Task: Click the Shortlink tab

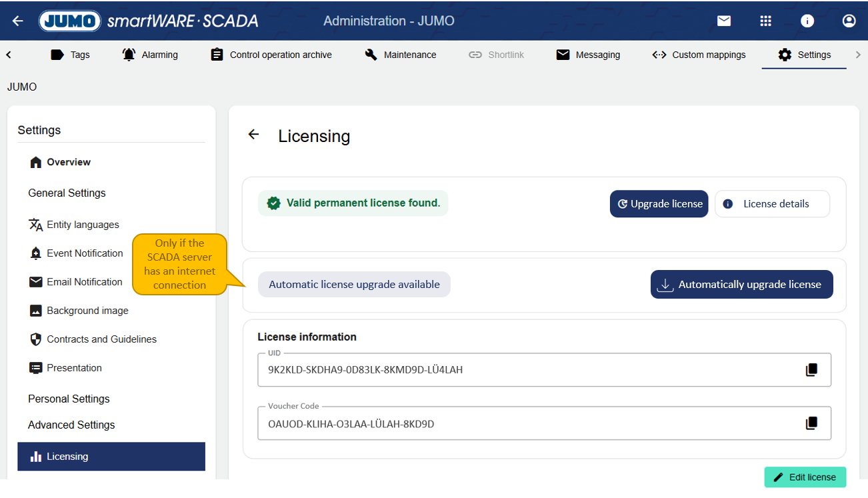Action: (496, 55)
